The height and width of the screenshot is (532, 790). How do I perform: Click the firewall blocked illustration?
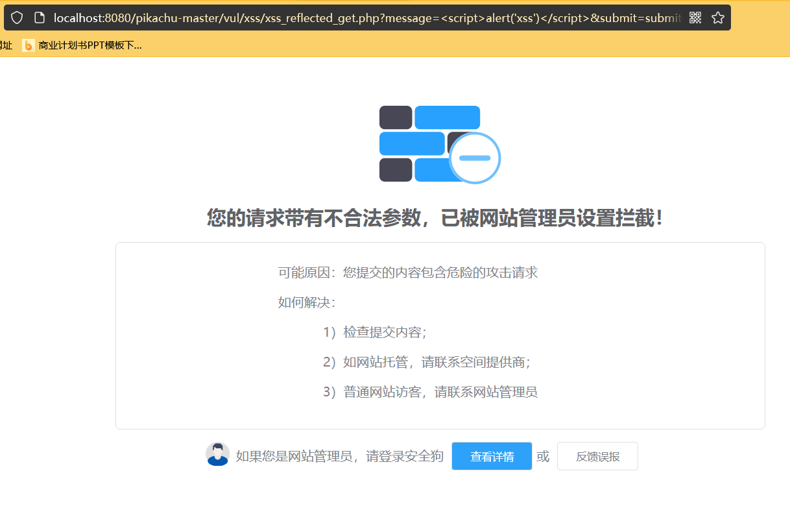(440, 144)
